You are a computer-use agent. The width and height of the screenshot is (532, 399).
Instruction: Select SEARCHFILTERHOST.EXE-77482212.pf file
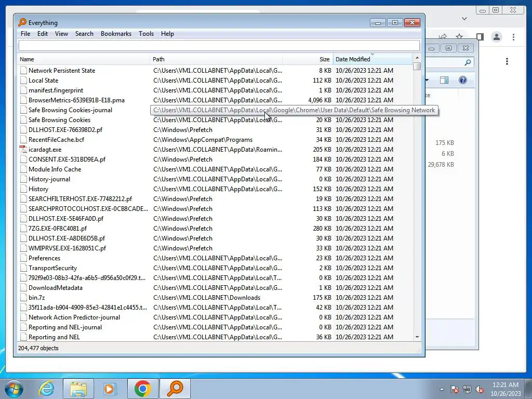pos(80,199)
